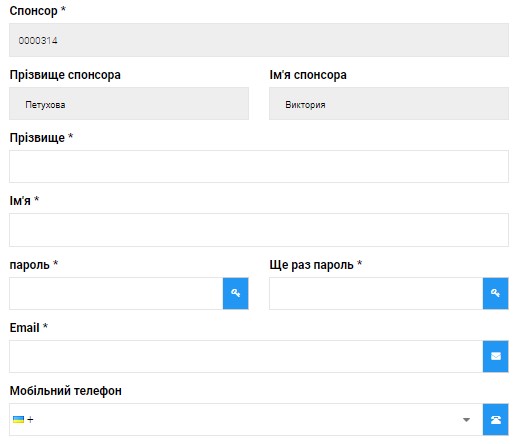Click the Мобільний телефон label

[66, 391]
